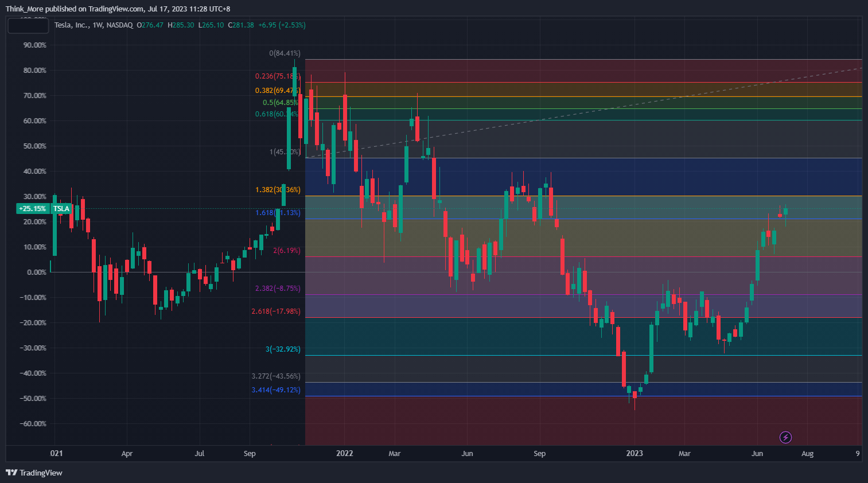868x483 pixels.
Task: Click the Fibonacci label 0.618
Action: (x=277, y=114)
